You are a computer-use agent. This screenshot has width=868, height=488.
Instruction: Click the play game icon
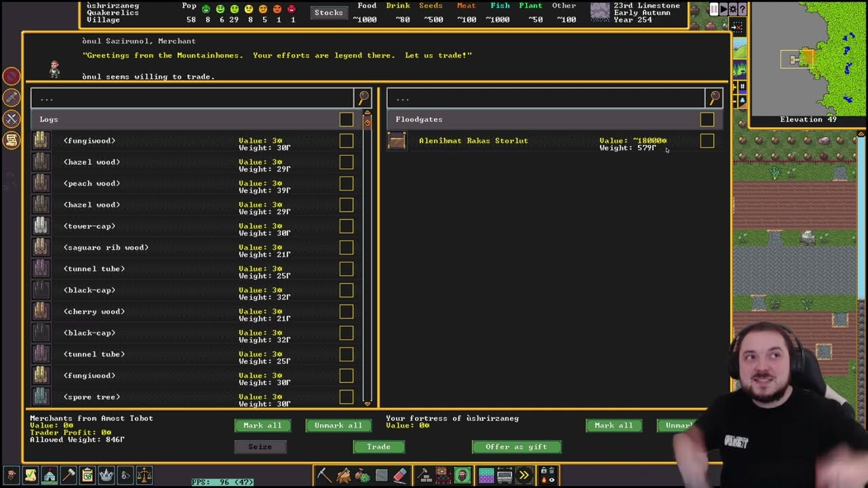pos(724,9)
